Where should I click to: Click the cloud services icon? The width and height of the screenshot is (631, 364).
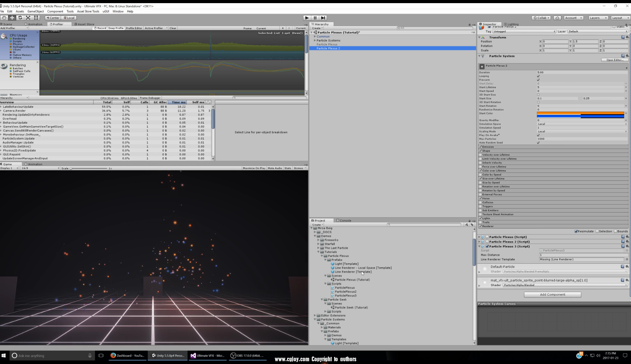[557, 18]
